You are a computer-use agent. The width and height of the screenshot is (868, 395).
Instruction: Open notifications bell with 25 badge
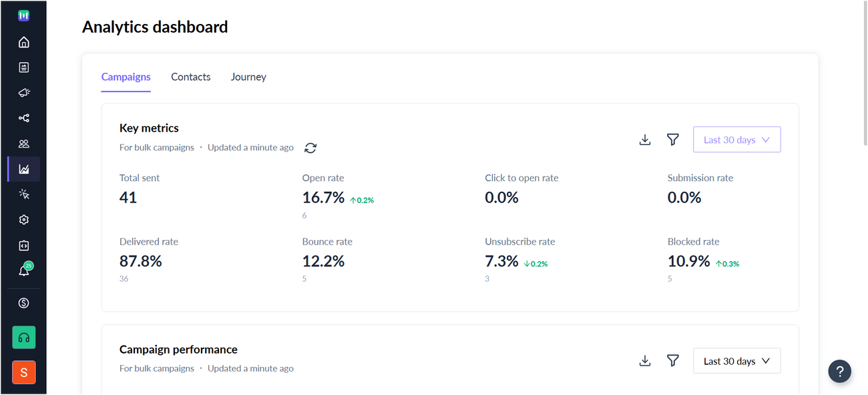tap(25, 270)
